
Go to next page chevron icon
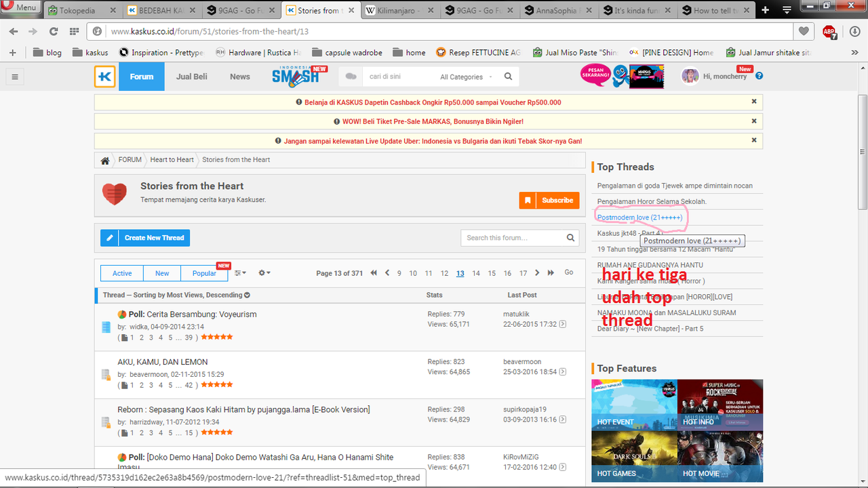point(536,272)
